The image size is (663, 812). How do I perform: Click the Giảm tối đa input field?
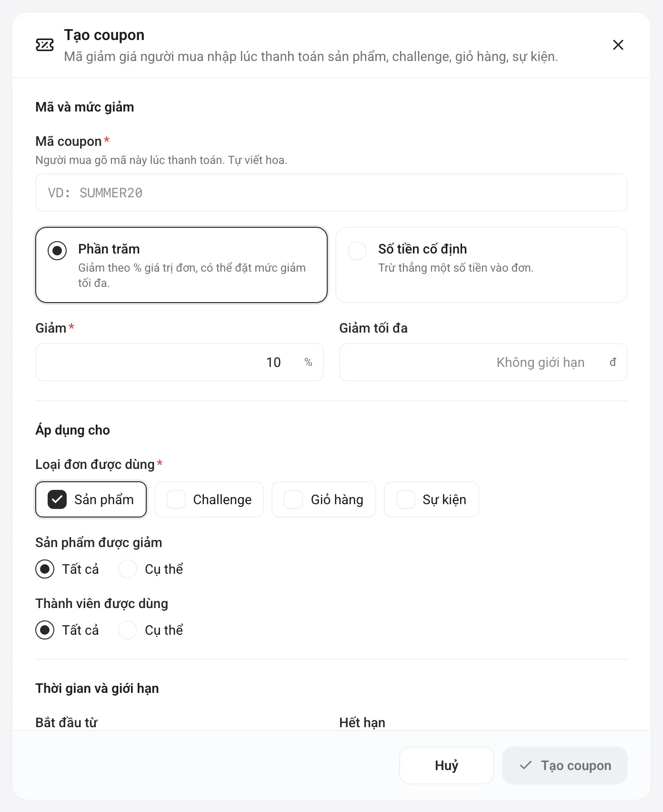tap(483, 362)
